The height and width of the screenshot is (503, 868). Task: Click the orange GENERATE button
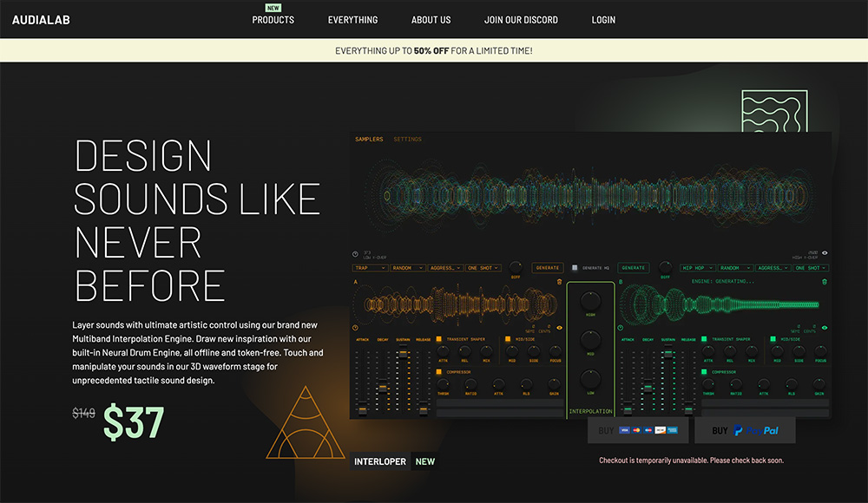548,268
